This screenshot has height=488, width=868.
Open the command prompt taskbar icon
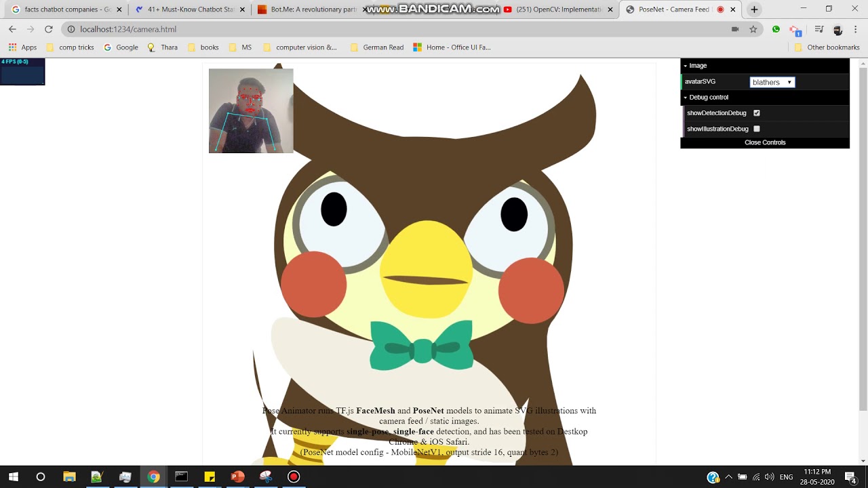coord(181,476)
